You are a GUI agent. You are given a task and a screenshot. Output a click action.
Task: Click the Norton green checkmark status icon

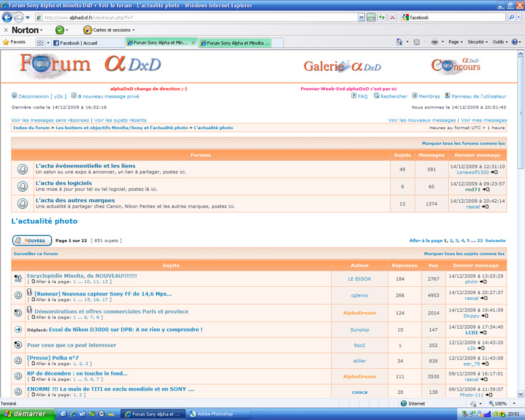point(60,30)
